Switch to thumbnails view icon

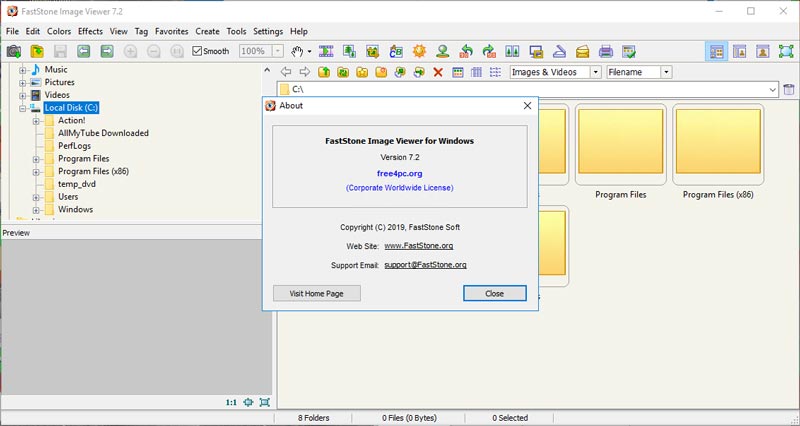[x=458, y=72]
